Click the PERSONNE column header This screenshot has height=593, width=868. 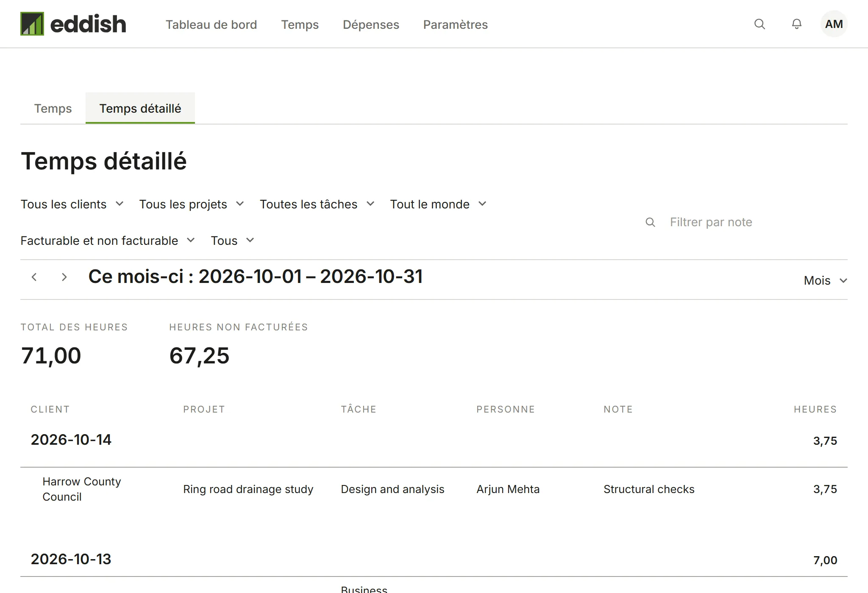[x=506, y=409]
